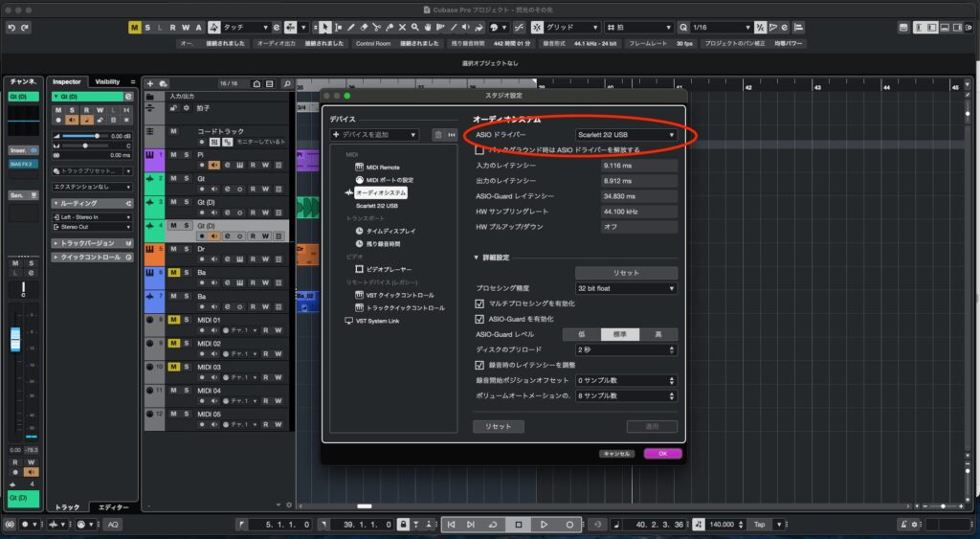Click the add track plus icon
The width and height of the screenshot is (980, 539).
(x=150, y=83)
